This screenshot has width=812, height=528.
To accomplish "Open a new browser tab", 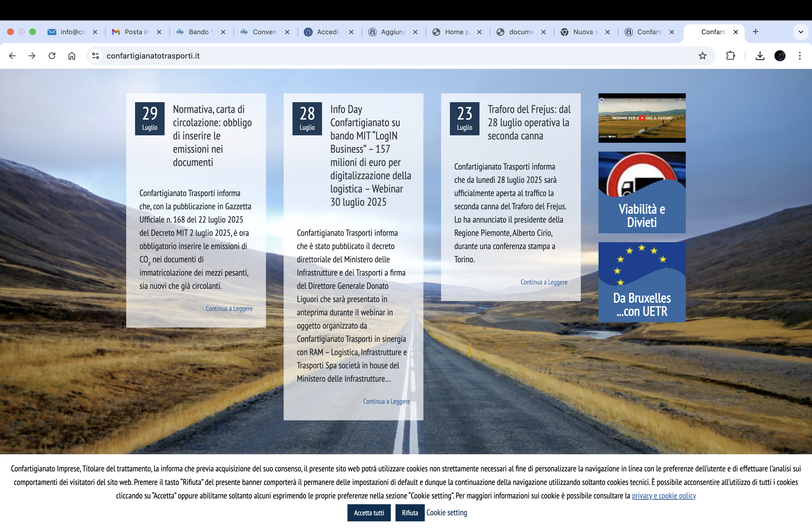I will [x=756, y=32].
